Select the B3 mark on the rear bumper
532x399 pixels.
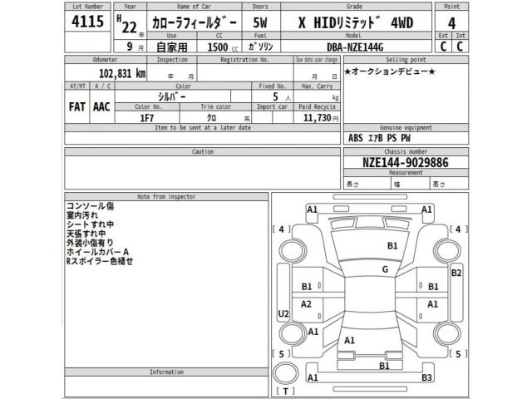click(426, 377)
